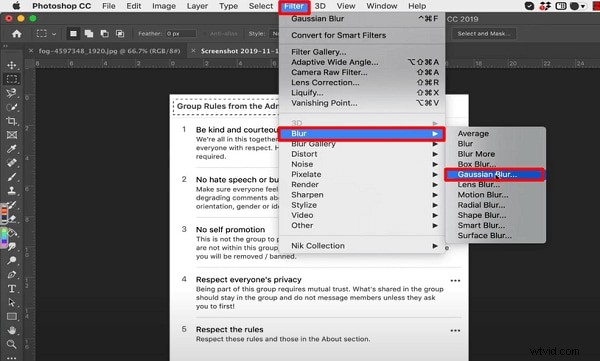Close the fog-4597348_1920.jpg tab

pos(31,51)
